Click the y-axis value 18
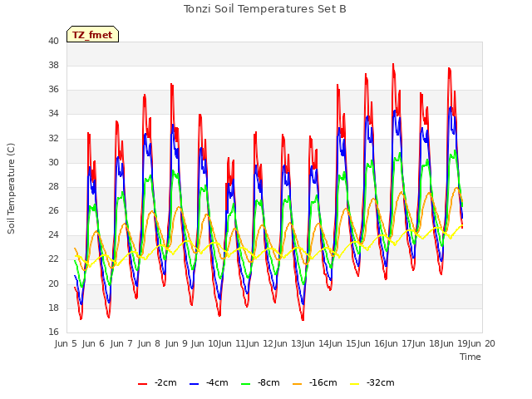The width and height of the screenshot is (532, 399). (x=53, y=308)
